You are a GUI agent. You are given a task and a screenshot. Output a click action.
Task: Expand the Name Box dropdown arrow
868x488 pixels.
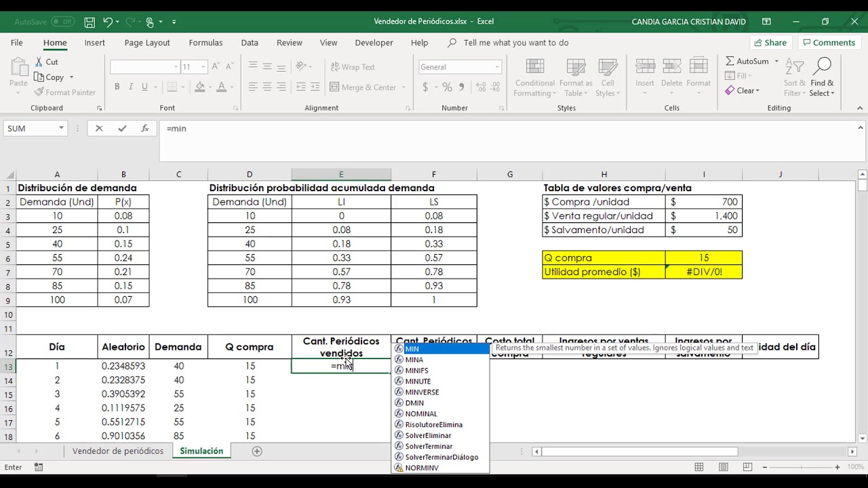(x=61, y=128)
